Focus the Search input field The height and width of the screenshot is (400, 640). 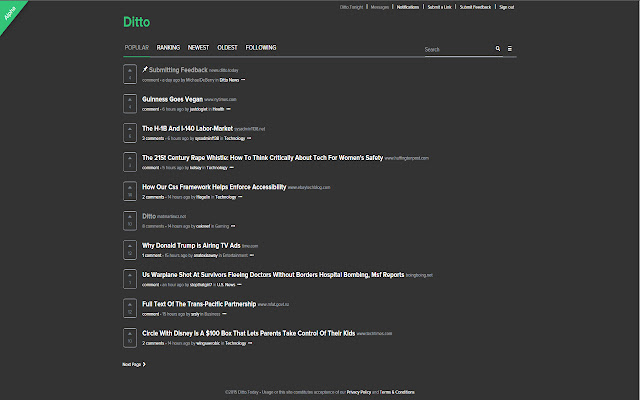click(459, 49)
